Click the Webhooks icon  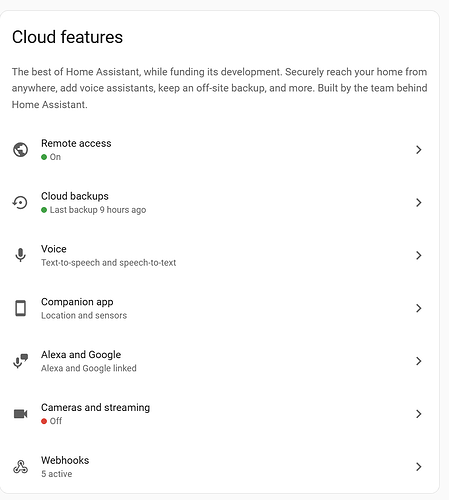[x=20, y=467]
